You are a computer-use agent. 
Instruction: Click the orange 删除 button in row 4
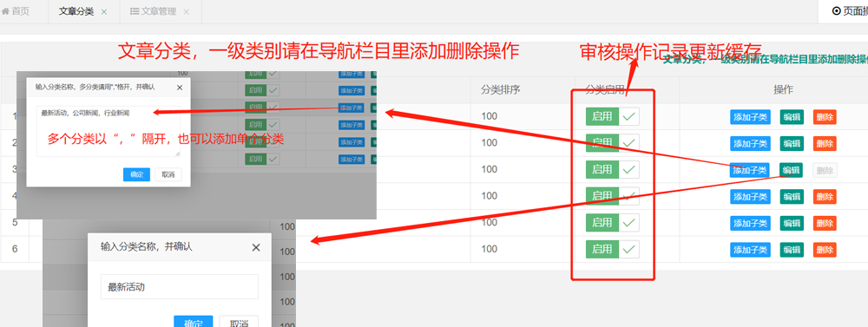tap(825, 196)
